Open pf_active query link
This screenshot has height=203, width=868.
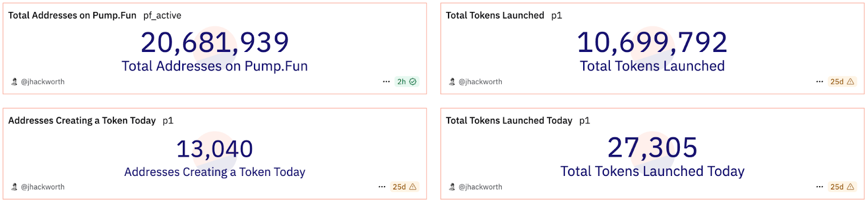(x=162, y=16)
